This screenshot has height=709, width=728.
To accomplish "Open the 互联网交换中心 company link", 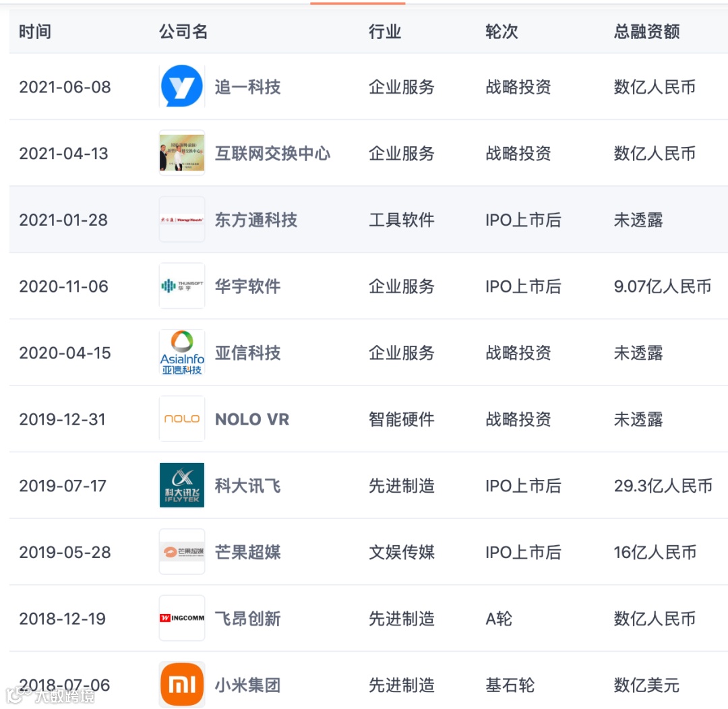I will 272,153.
